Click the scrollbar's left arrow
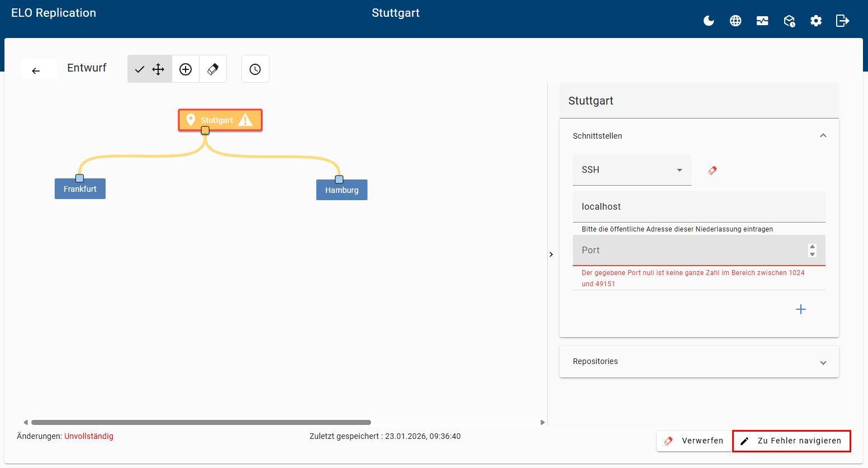 point(26,423)
